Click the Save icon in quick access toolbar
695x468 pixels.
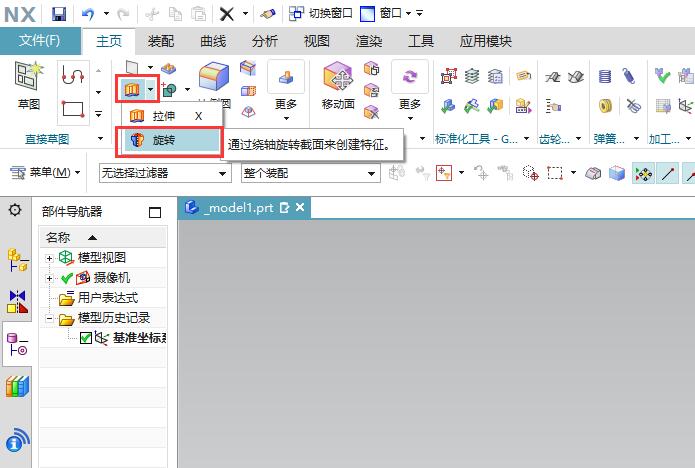59,14
